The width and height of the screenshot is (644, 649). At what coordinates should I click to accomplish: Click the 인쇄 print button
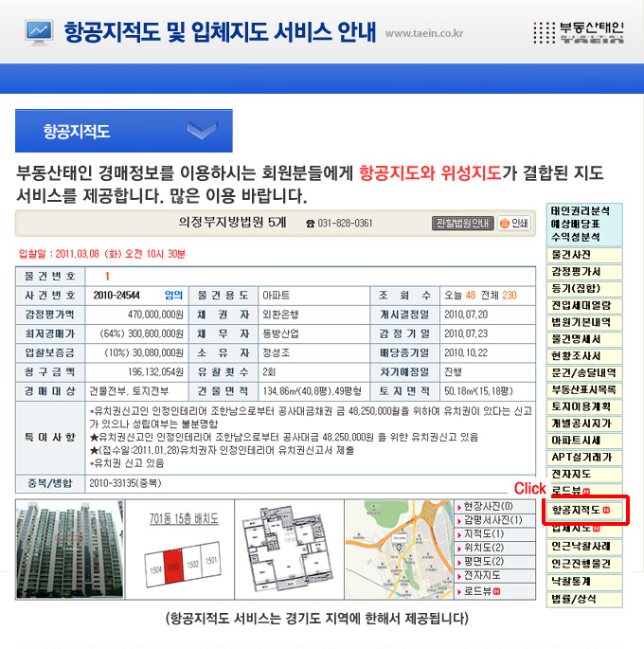click(514, 224)
